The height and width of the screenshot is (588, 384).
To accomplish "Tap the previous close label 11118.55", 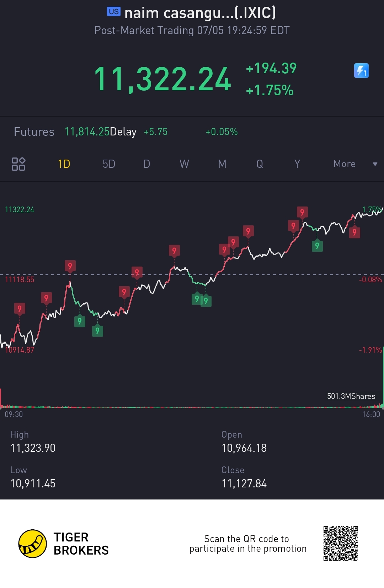I will tap(20, 280).
